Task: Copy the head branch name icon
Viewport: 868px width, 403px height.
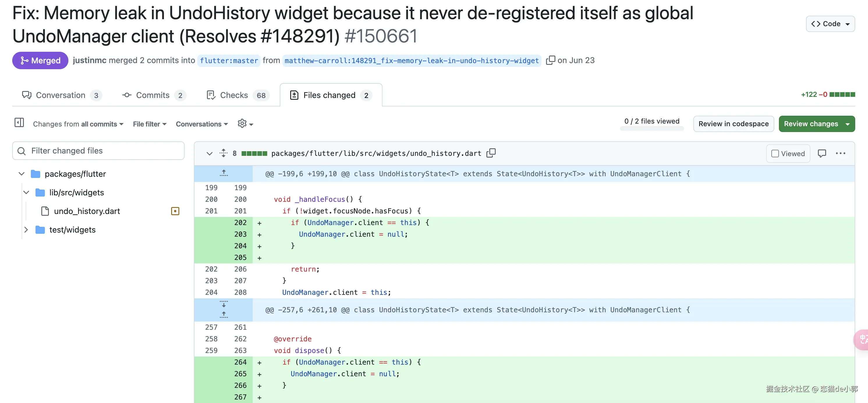Action: (x=550, y=60)
